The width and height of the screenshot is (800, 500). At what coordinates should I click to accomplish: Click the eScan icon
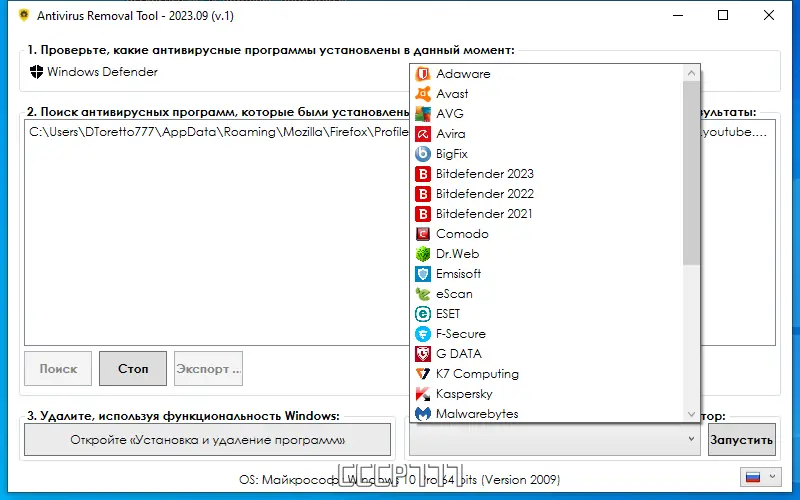point(422,294)
